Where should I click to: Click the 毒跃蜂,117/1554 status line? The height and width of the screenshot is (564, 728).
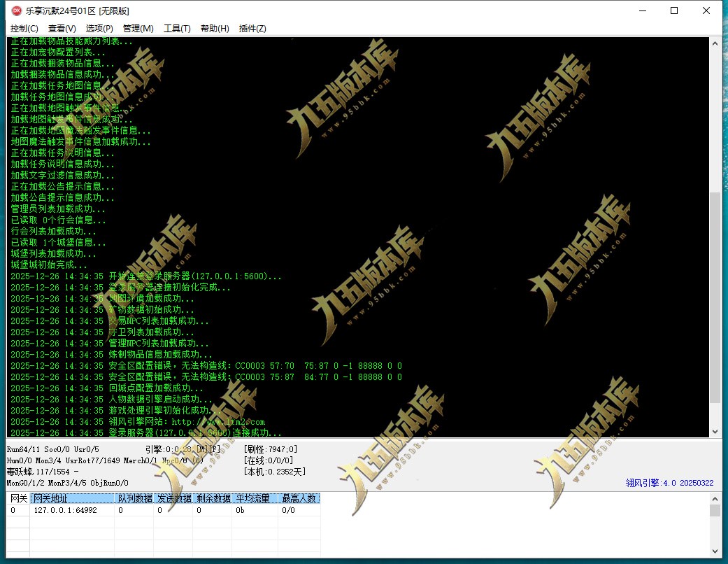pos(43,472)
